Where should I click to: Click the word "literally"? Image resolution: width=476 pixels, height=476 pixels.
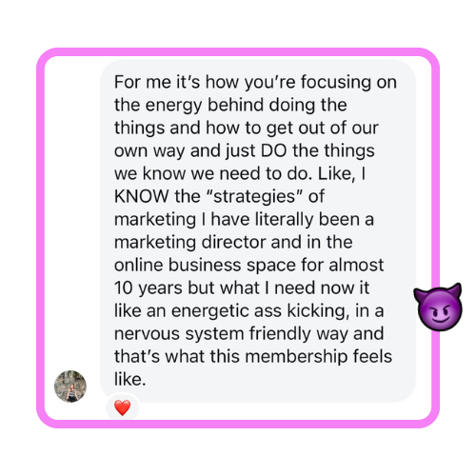point(284,220)
